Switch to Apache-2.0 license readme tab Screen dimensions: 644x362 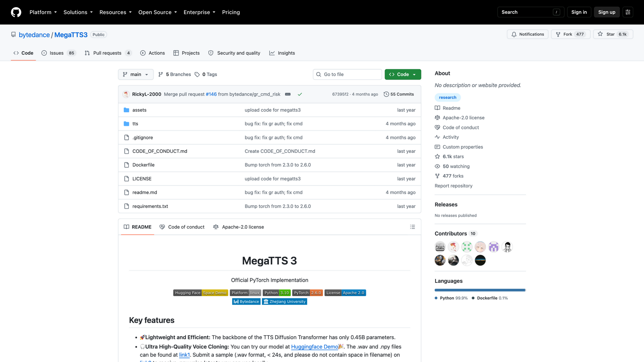click(238, 227)
